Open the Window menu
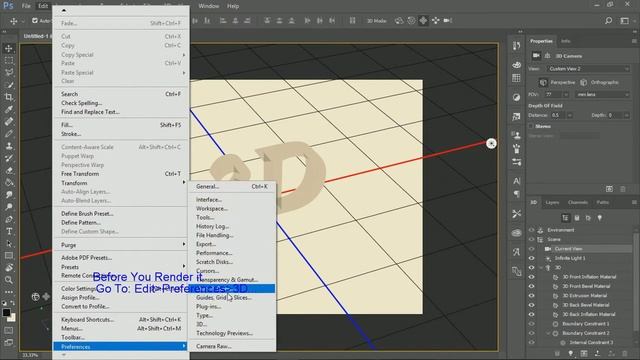The image size is (640, 360). pyautogui.click(x=209, y=6)
